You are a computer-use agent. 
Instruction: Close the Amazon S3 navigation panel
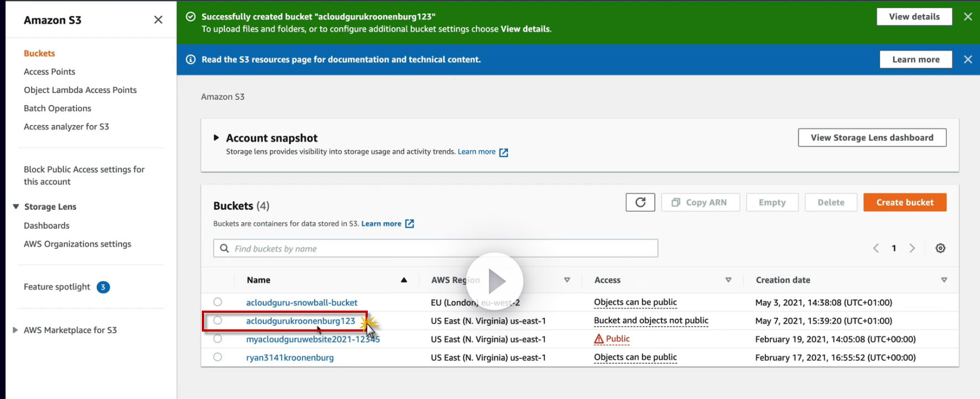(x=158, y=20)
